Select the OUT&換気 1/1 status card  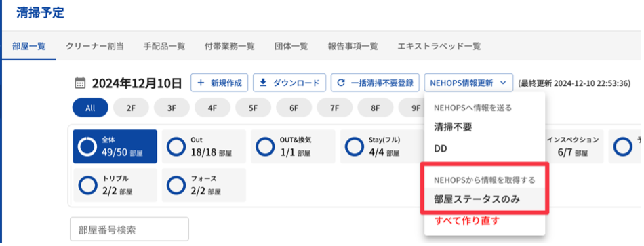pyautogui.click(x=293, y=146)
